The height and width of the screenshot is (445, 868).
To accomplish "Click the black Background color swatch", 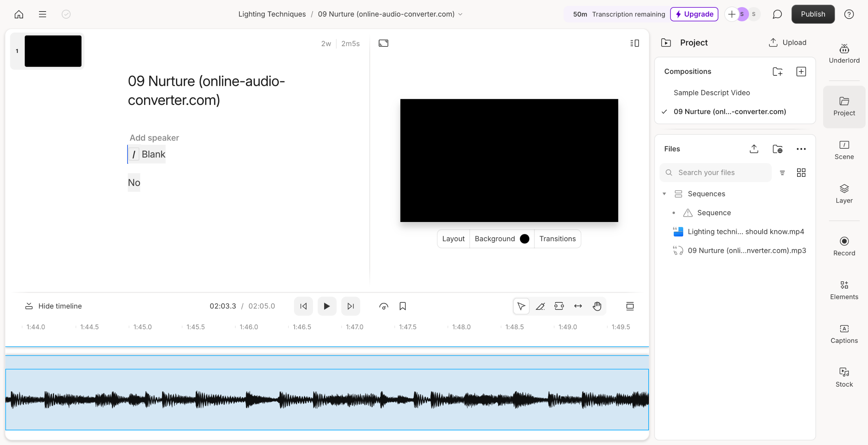I will pos(524,239).
